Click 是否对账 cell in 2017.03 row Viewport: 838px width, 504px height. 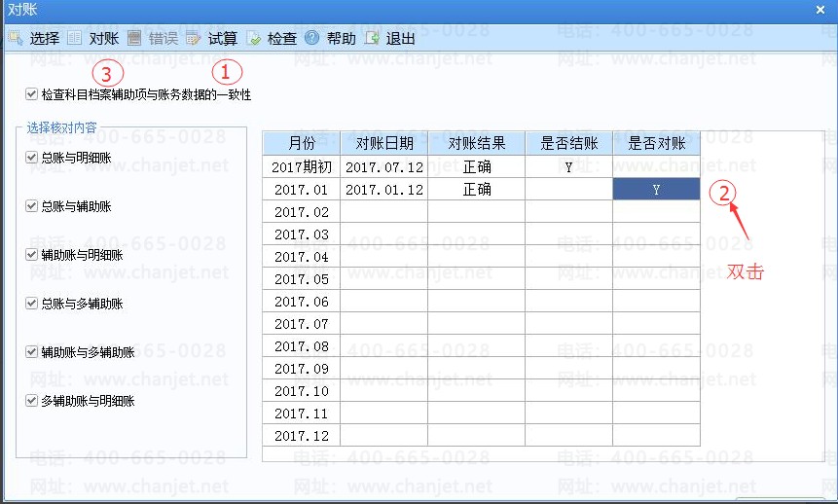(x=657, y=234)
